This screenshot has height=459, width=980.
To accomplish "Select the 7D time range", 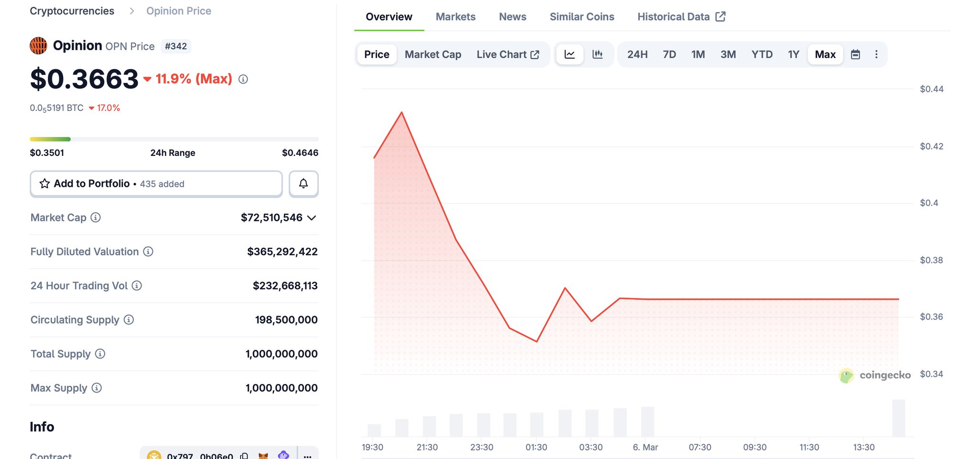I will (669, 55).
